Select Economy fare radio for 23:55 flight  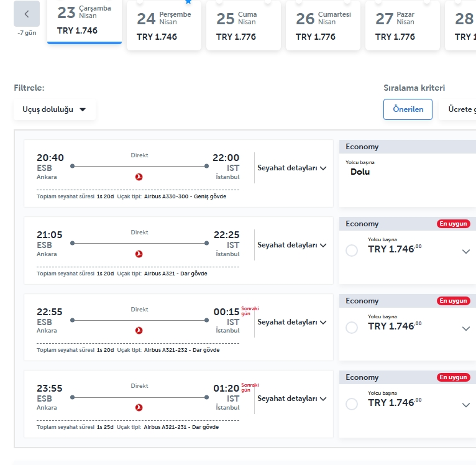[352, 404]
